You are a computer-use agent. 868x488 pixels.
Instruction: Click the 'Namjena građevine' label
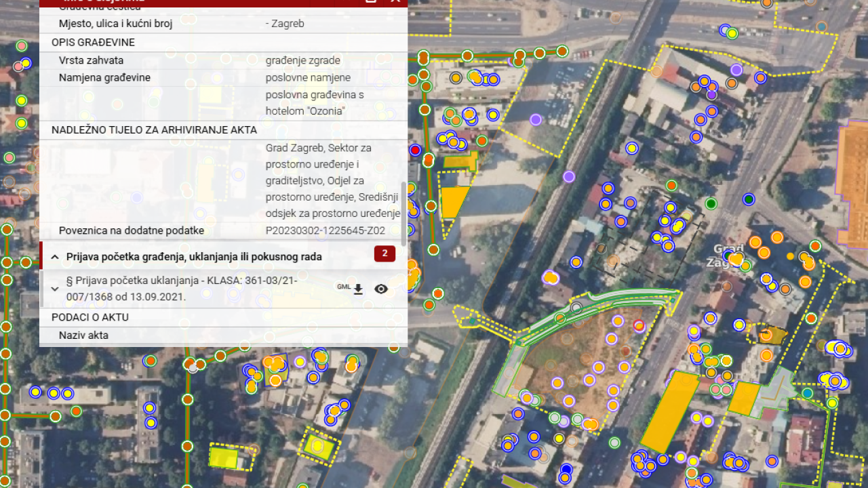pyautogui.click(x=105, y=78)
